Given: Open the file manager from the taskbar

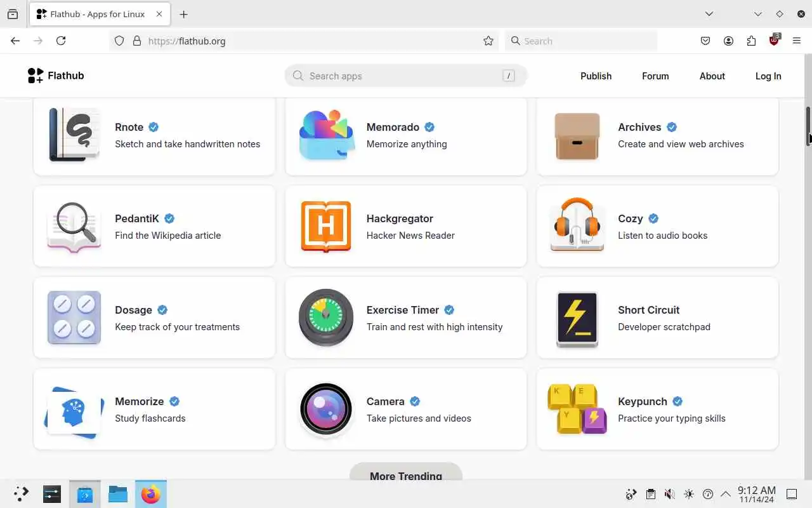Looking at the screenshot, I should [118, 494].
